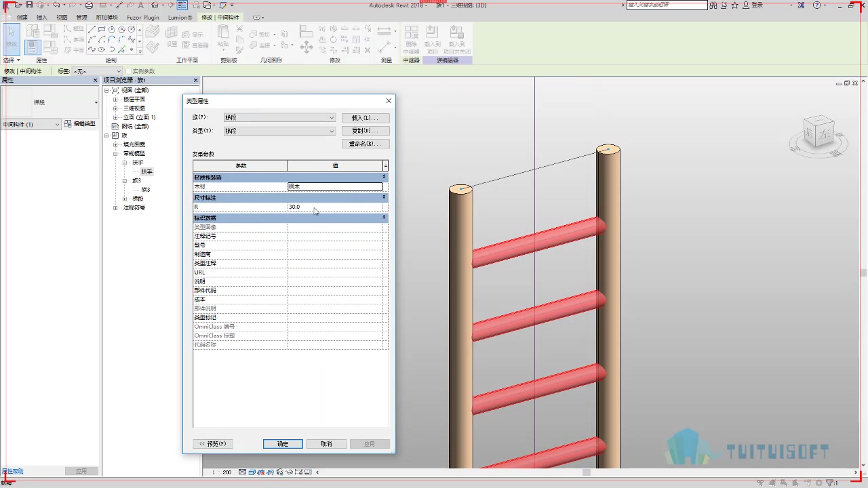868x488 pixels.
Task: Click the Move tool icon in 修改 panel
Action: [x=306, y=47]
